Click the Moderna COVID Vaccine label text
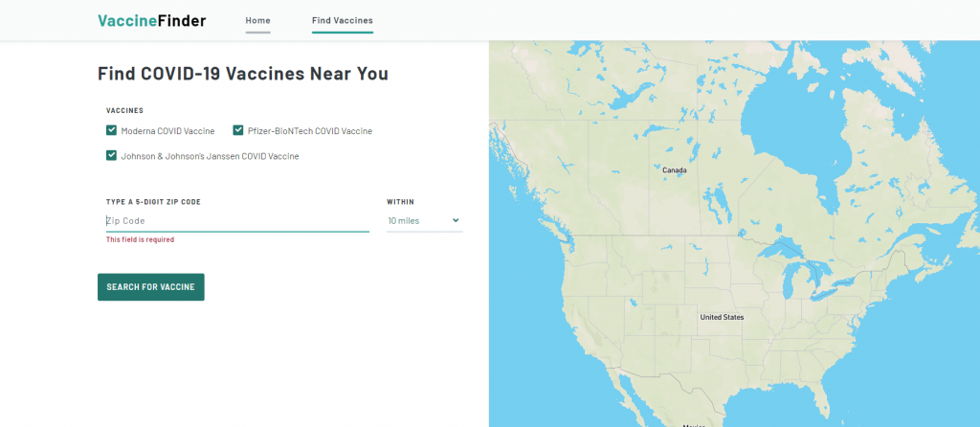 (167, 130)
